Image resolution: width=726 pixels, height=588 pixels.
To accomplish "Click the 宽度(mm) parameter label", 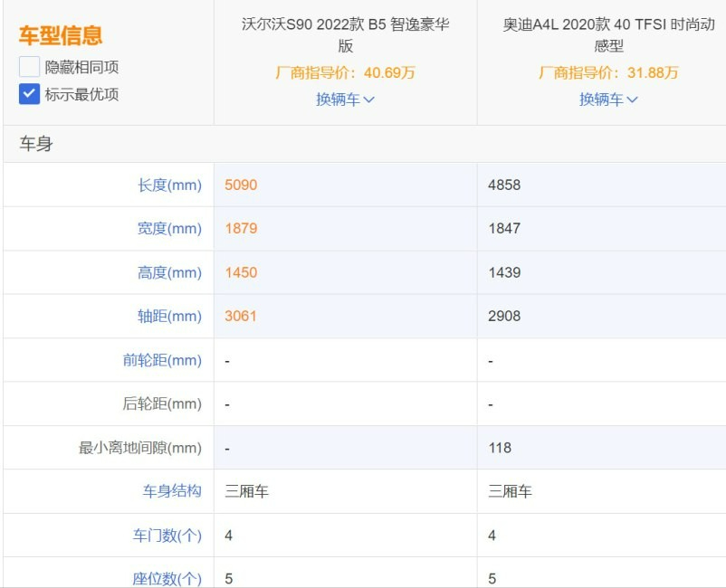I will click(169, 229).
